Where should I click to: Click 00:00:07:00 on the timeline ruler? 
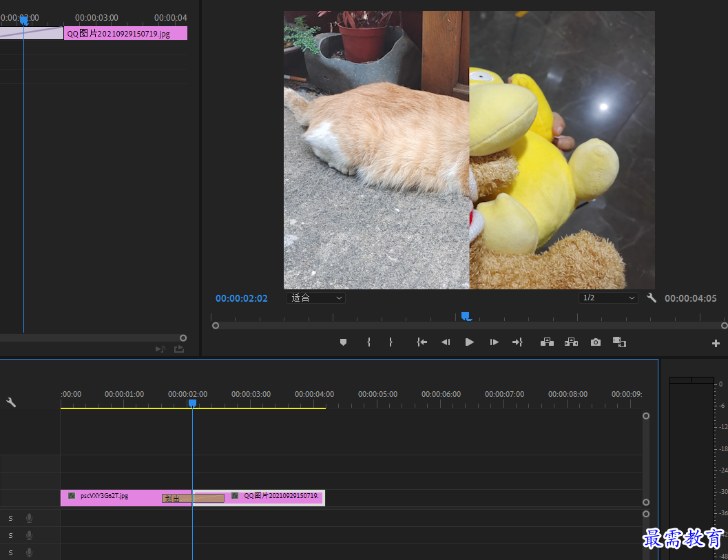click(504, 394)
